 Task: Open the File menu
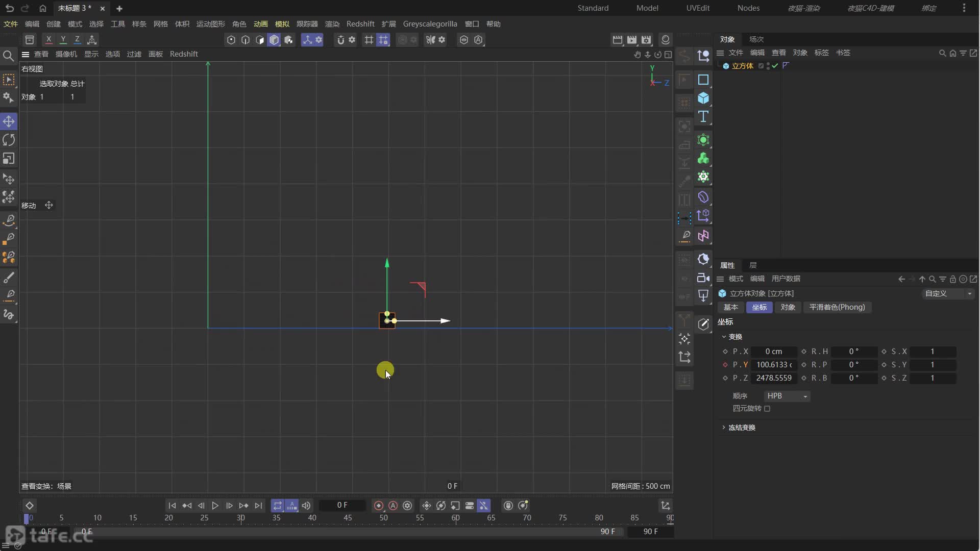point(11,24)
